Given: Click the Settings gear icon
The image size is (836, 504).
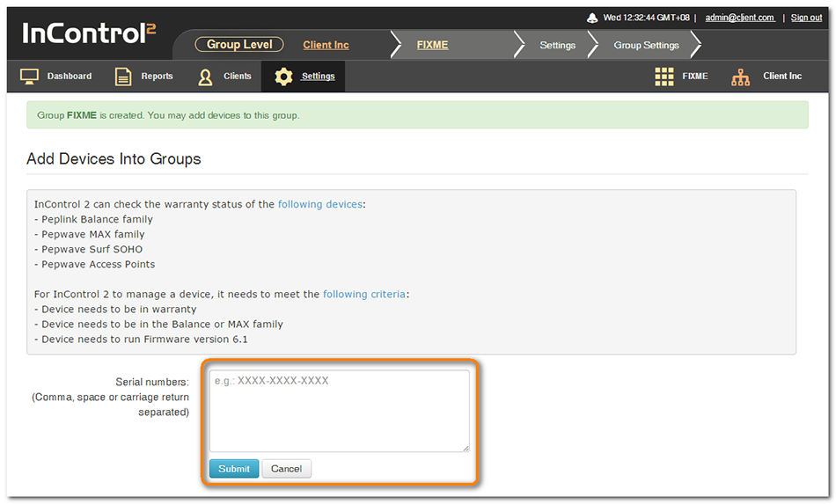Looking at the screenshot, I should pos(283,77).
